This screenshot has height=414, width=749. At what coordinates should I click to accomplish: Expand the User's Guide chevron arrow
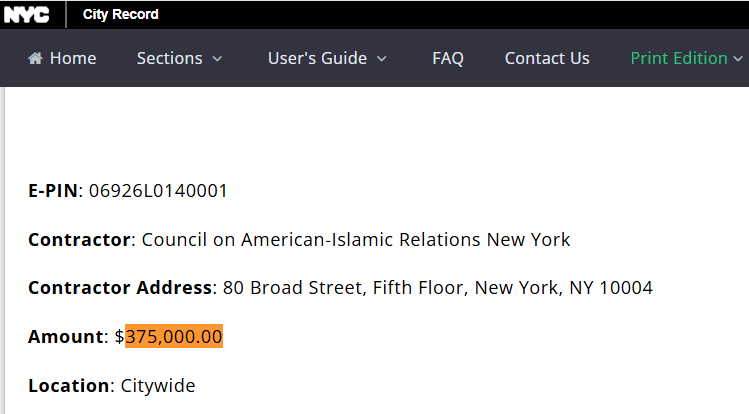point(382,59)
